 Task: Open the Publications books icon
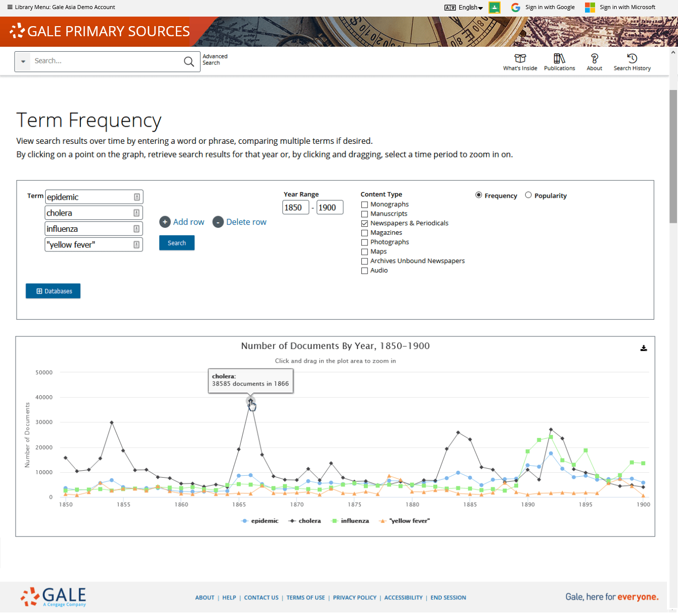click(559, 58)
